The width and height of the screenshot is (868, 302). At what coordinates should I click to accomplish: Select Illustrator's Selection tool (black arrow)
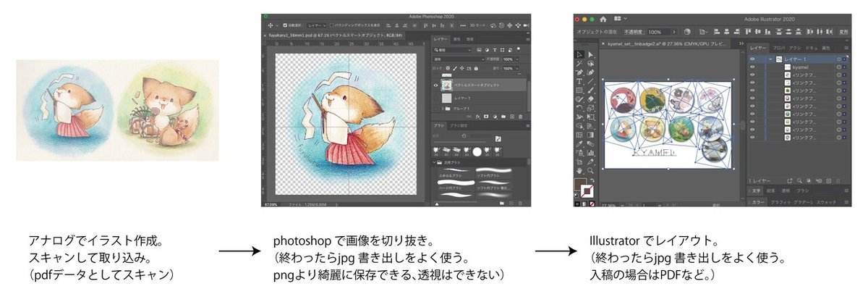point(579,54)
